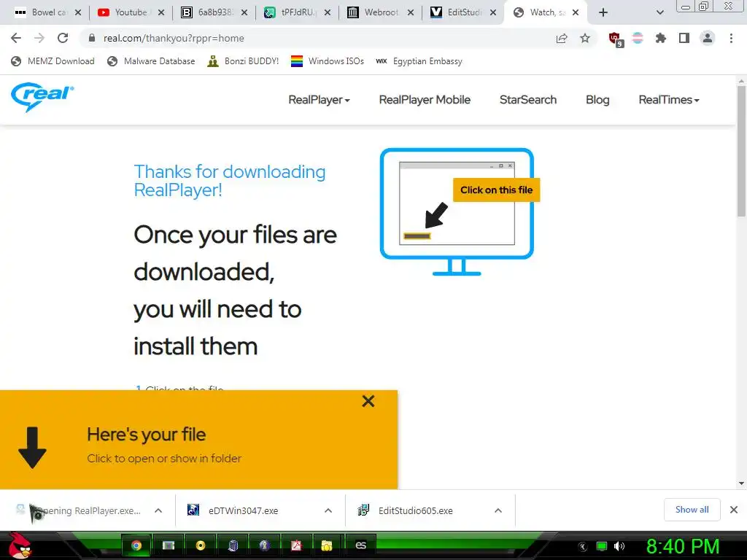Click the yellow disc taskbar icon
Screen dimensions: 747x560
coord(201,545)
